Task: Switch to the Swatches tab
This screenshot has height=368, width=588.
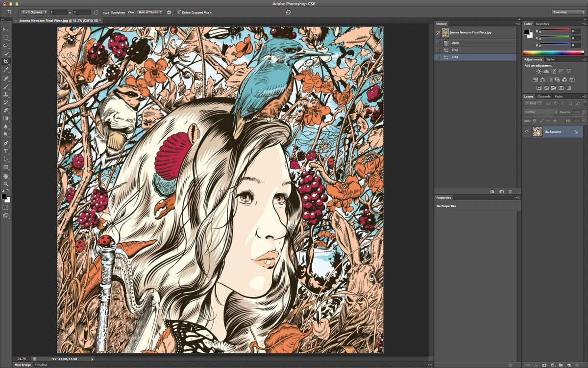Action: click(542, 24)
